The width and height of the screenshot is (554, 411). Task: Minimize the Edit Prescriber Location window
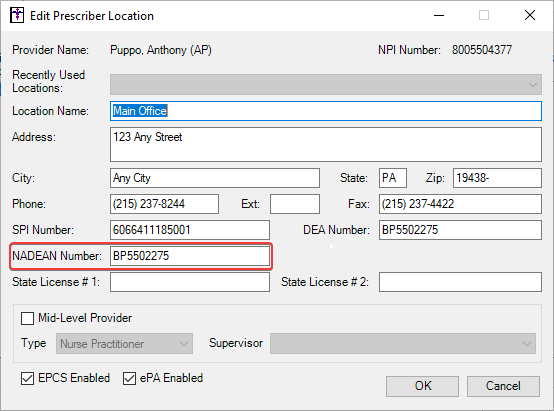(439, 15)
